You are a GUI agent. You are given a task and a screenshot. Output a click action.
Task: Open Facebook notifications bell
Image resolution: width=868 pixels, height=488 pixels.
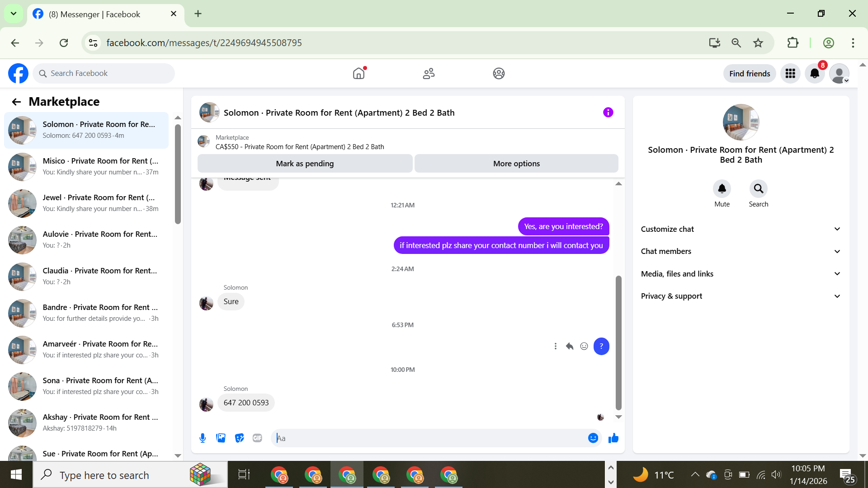click(815, 74)
